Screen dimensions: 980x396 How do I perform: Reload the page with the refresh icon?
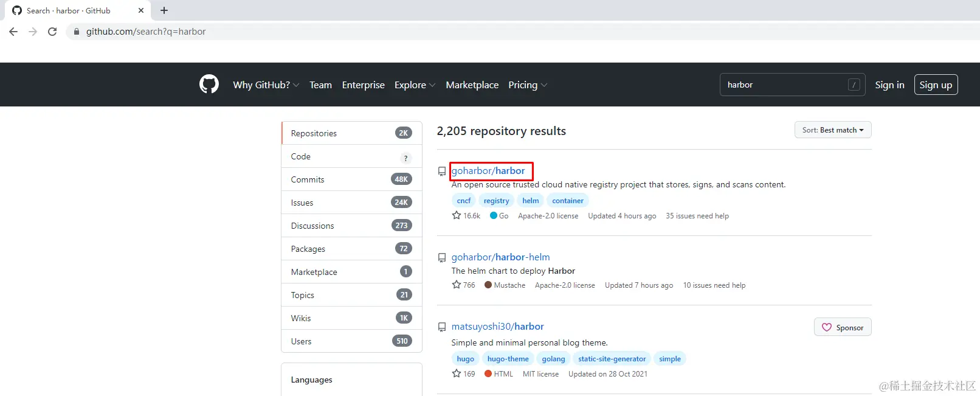pyautogui.click(x=52, y=32)
